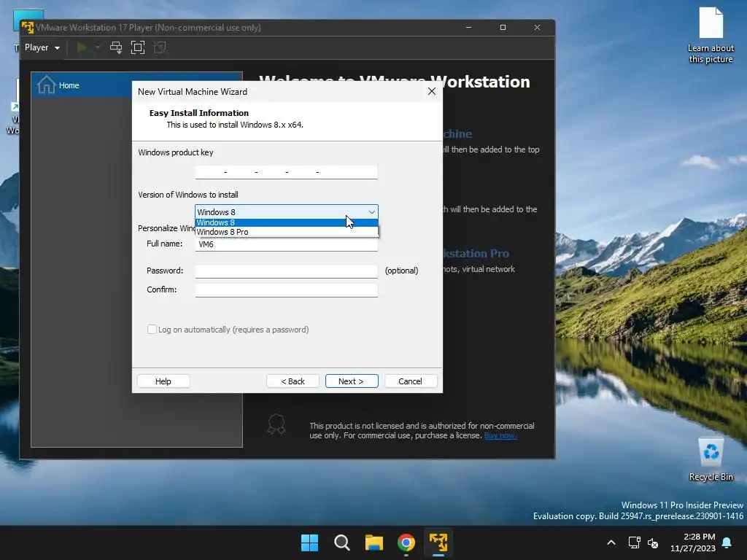This screenshot has height=560, width=747.
Task: Click the Confirm password field
Action: 286,290
